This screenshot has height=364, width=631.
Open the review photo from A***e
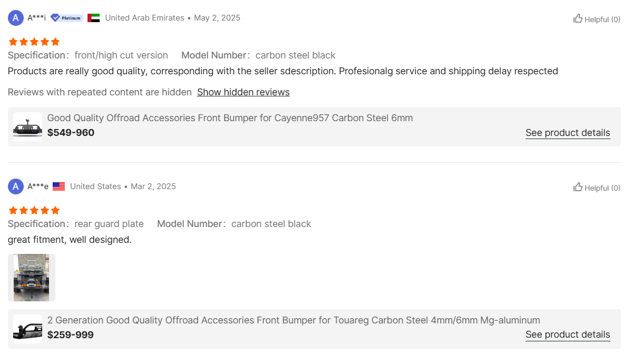click(32, 278)
